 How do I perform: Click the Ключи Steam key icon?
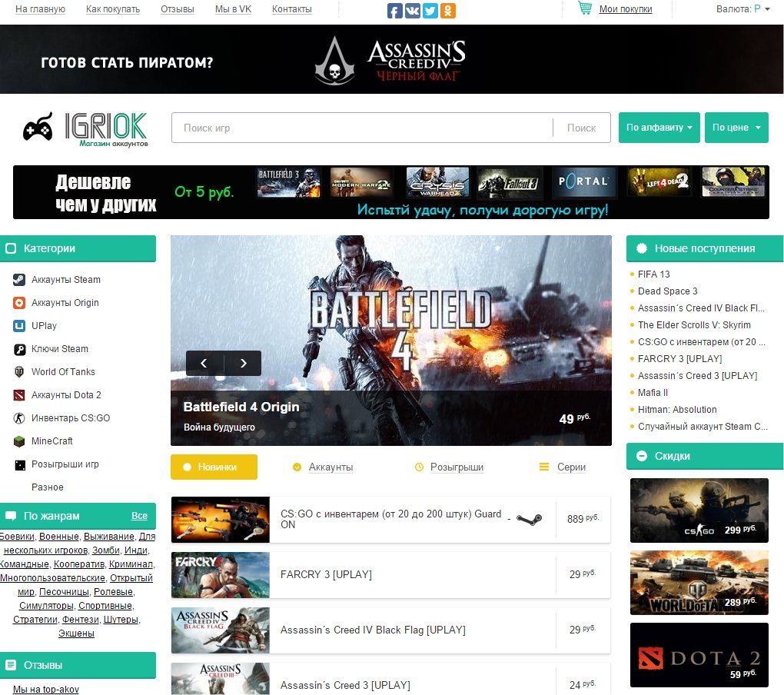19,349
